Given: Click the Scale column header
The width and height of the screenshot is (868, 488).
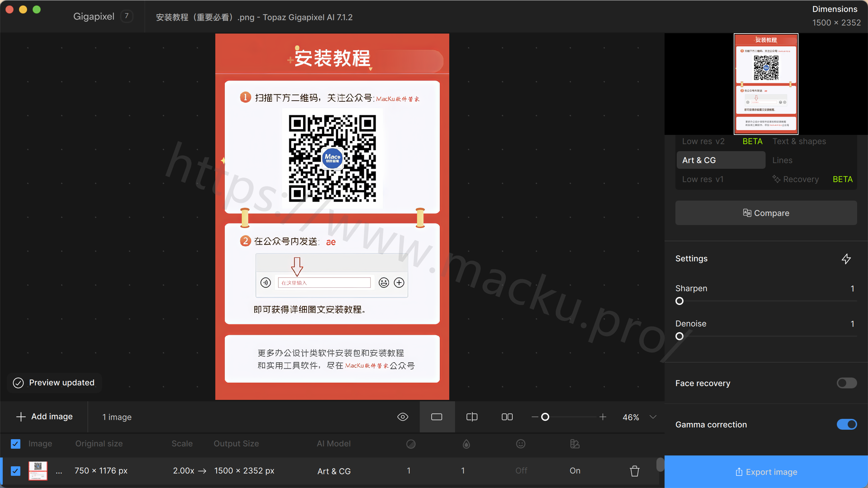Looking at the screenshot, I should click(x=182, y=444).
